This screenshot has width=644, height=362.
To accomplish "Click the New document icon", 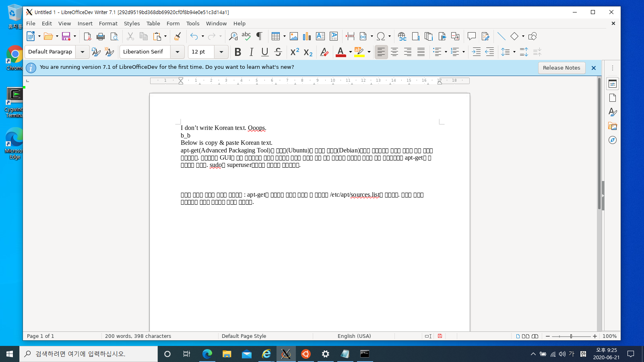I will click(31, 36).
